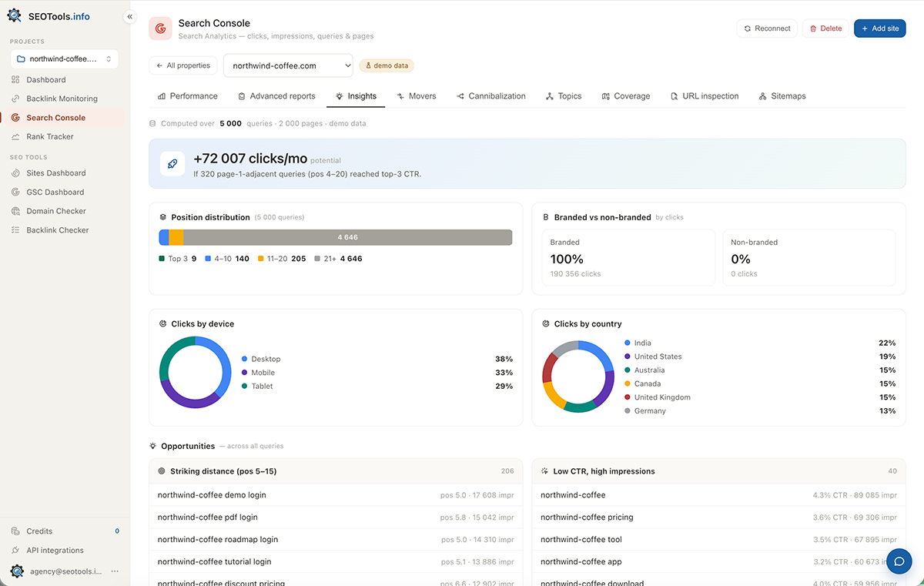Click the Branded vs non-branded B icon
The height and width of the screenshot is (586, 924).
[x=546, y=218]
